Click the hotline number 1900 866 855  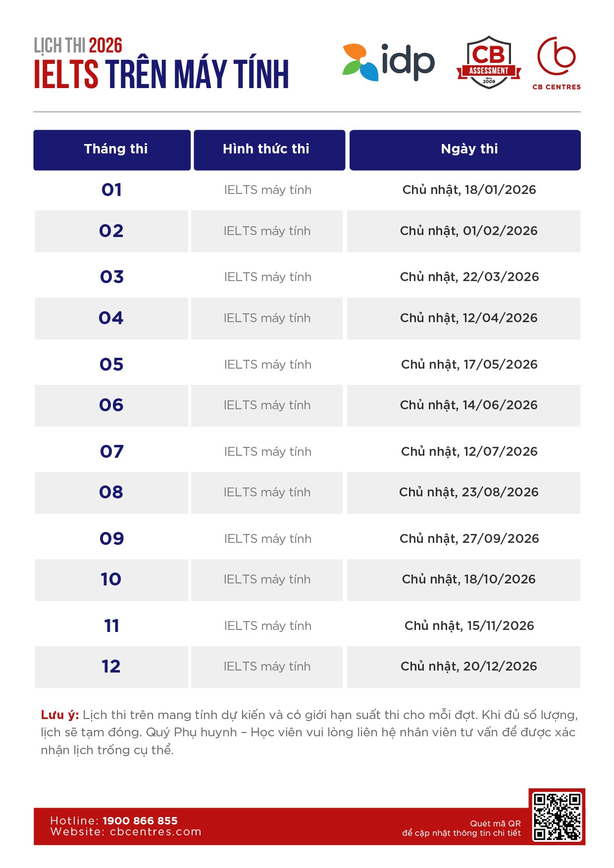point(140,820)
